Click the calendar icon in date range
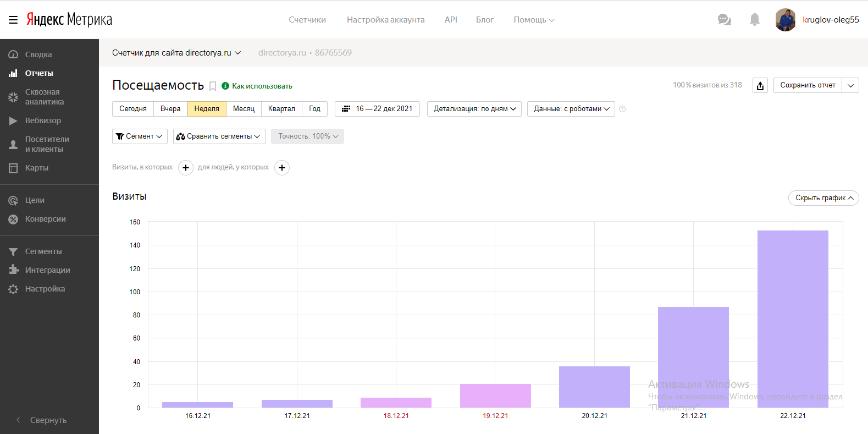Image resolution: width=868 pixels, height=434 pixels. [346, 109]
